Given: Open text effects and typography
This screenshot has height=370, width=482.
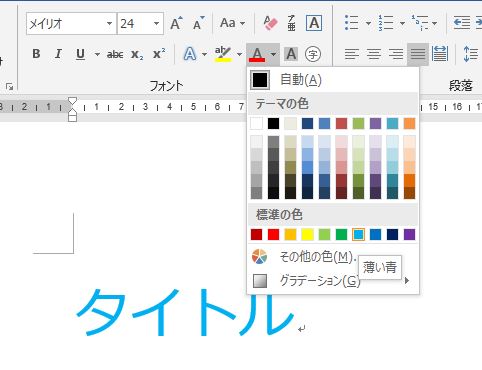Looking at the screenshot, I should tap(190, 54).
